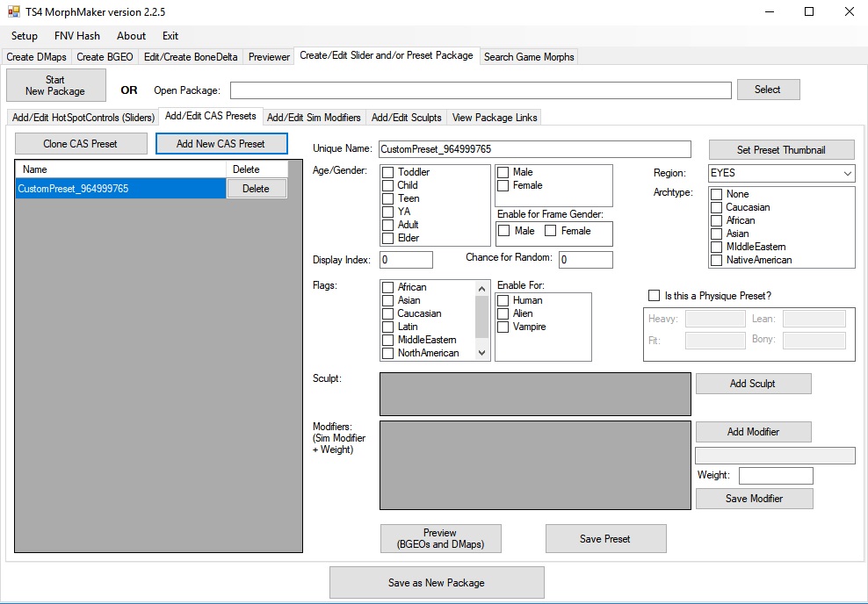Check the Toddler age checkbox
Viewport: 868px width, 604px height.
(388, 172)
